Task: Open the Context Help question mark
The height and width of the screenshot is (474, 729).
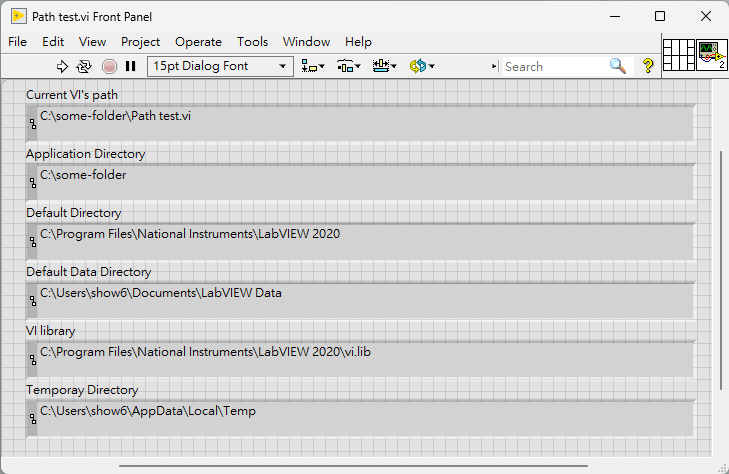Action: coord(648,66)
